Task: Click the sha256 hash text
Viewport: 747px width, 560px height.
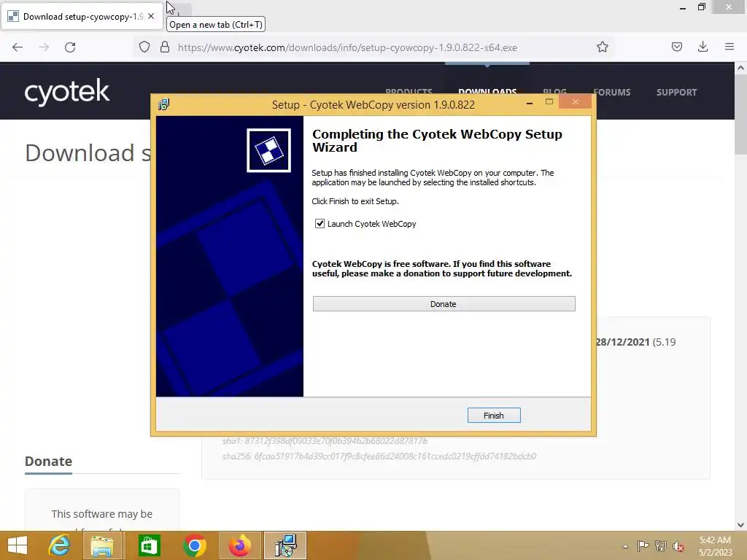Action: coord(379,456)
